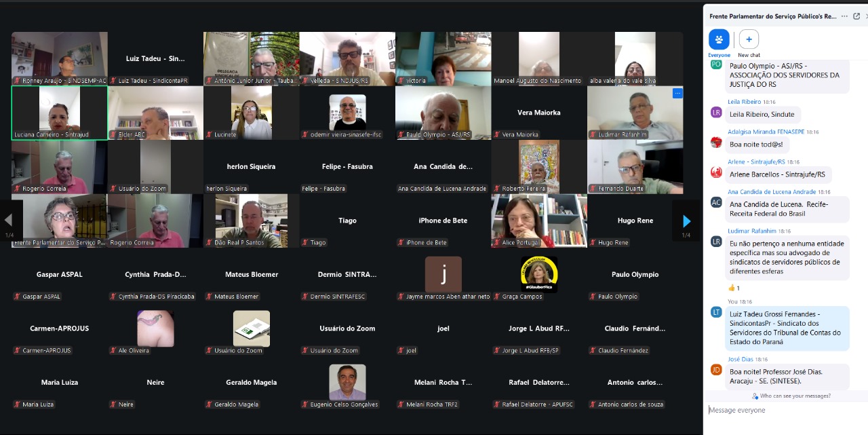Screen dimensions: 868x435
Task: Open the blue options menu on Ludimar's video
Action: click(x=677, y=93)
